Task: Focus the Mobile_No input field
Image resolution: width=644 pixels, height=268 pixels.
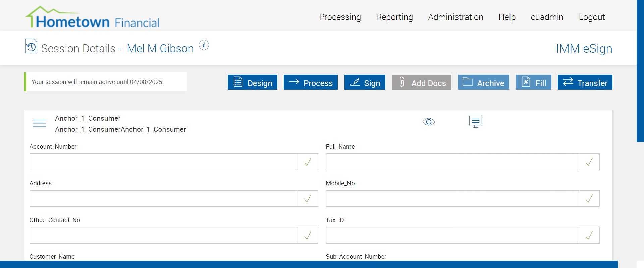Action: pos(452,199)
